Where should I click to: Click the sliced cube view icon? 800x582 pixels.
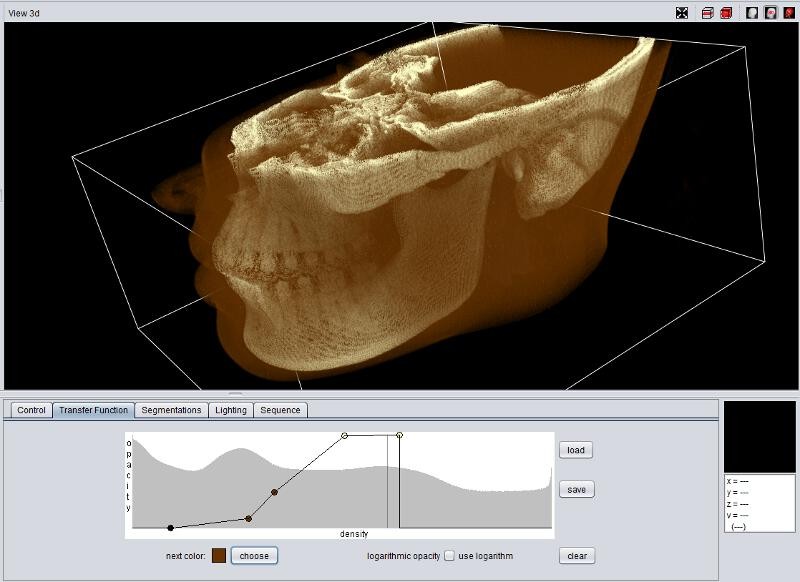[x=708, y=13]
